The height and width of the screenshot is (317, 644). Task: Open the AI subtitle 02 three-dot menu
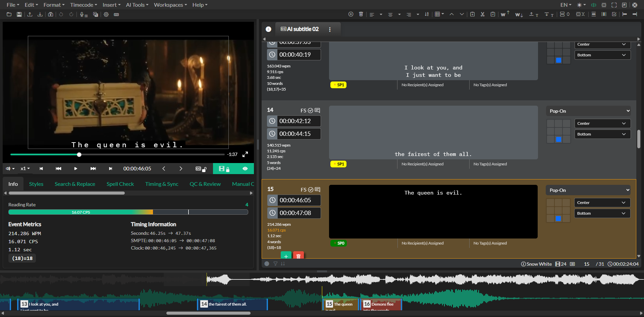point(330,30)
